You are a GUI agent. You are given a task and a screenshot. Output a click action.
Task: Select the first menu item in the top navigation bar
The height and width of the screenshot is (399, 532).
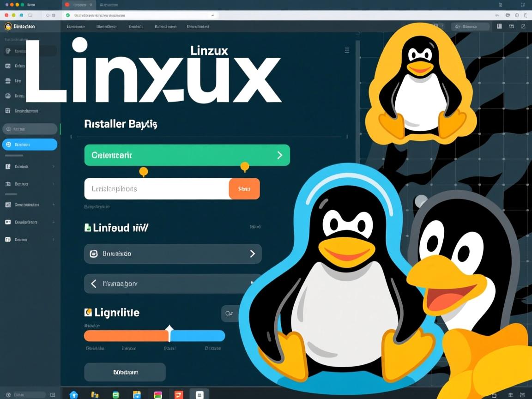76,26
